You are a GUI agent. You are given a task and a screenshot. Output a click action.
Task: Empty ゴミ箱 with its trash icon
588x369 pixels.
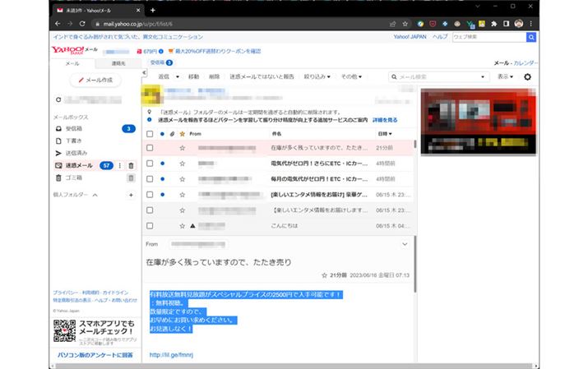coord(130,178)
